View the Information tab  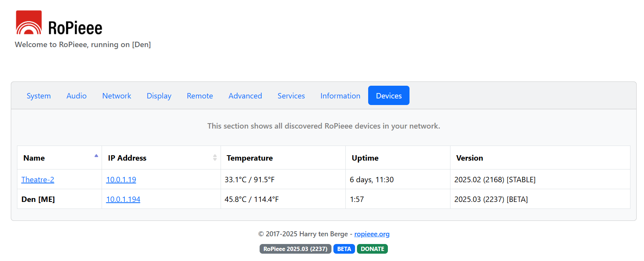point(340,96)
